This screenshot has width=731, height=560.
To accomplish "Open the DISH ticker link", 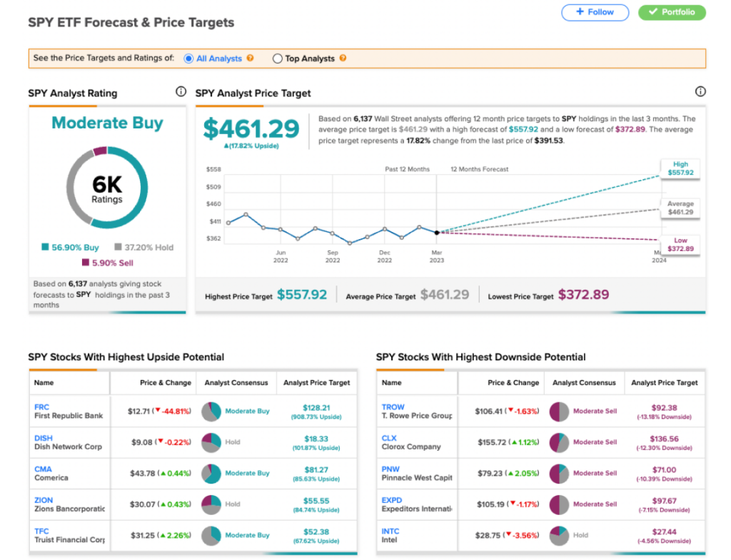I will tap(44, 438).
